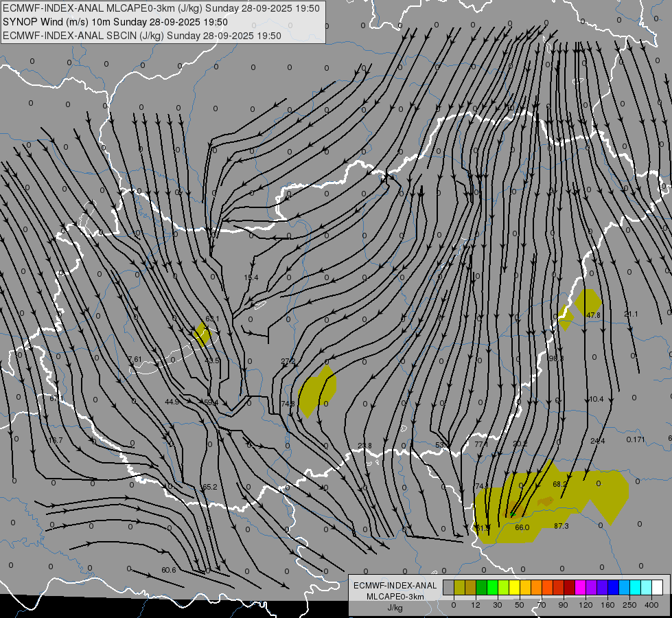Image resolution: width=672 pixels, height=618 pixels.
Task: Click the gray zero-value legend swatch
Action: [x=448, y=587]
